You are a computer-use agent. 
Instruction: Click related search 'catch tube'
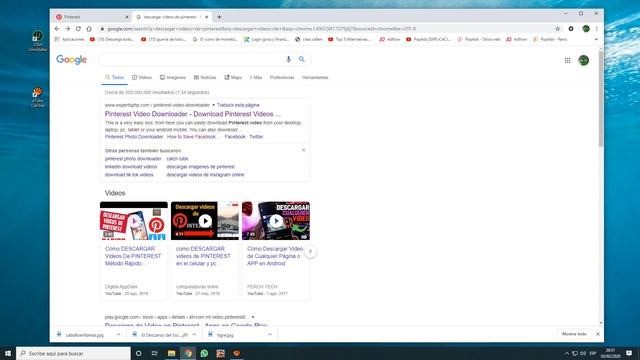point(177,159)
